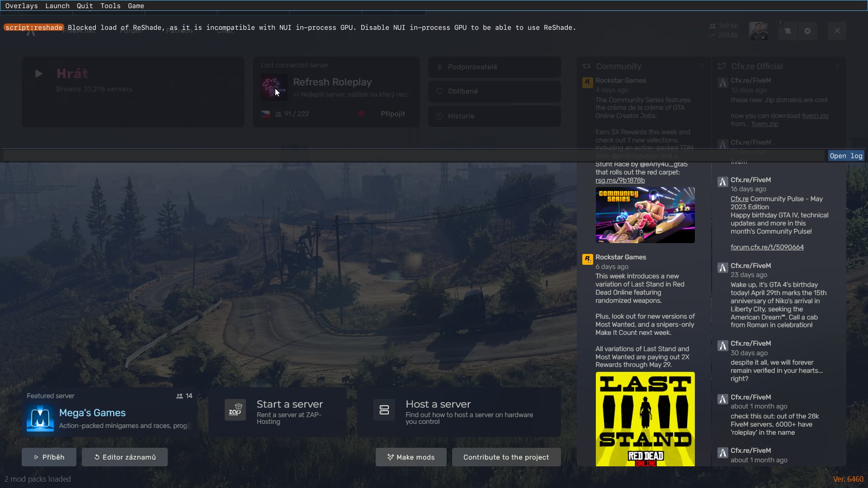Screen dimensions: 868x488
Task: Click the Community feed heading
Action: coord(618,66)
